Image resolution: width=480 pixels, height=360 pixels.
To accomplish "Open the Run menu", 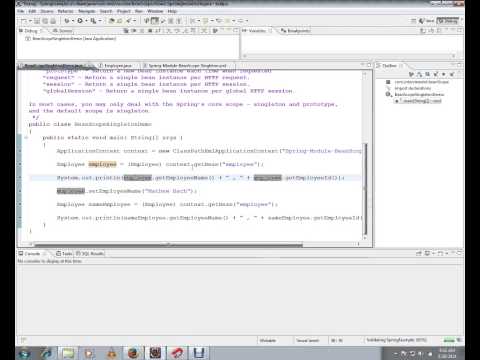I will pyautogui.click(x=139, y=11).
